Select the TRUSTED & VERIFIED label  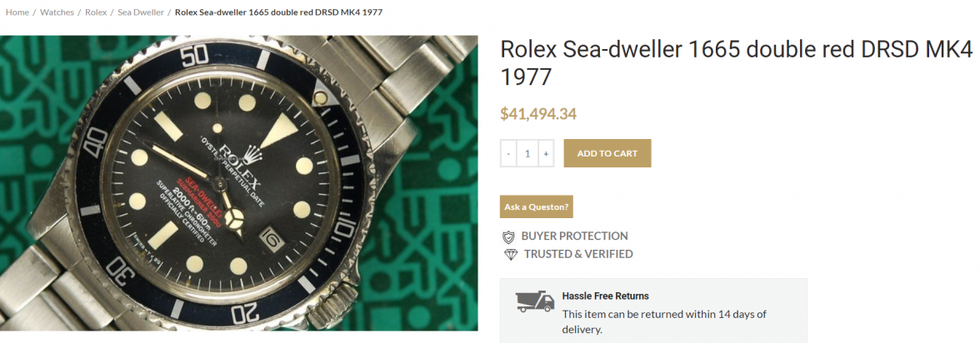pyautogui.click(x=578, y=254)
